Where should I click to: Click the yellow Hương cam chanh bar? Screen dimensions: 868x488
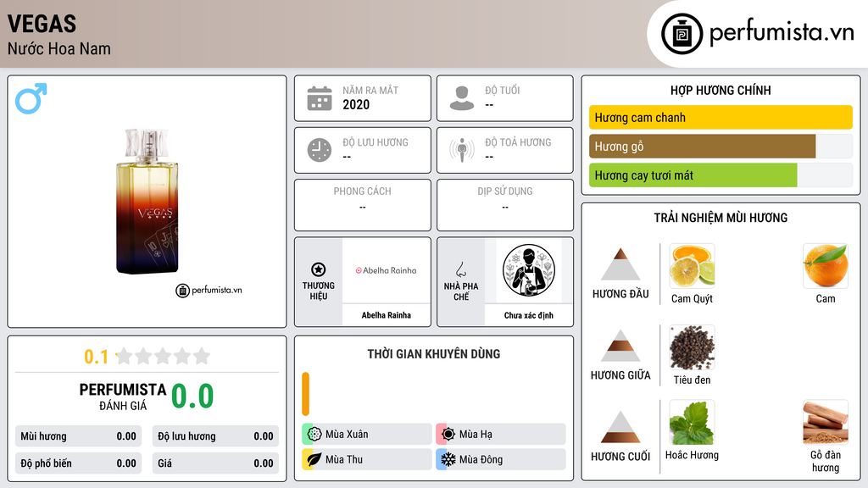721,117
